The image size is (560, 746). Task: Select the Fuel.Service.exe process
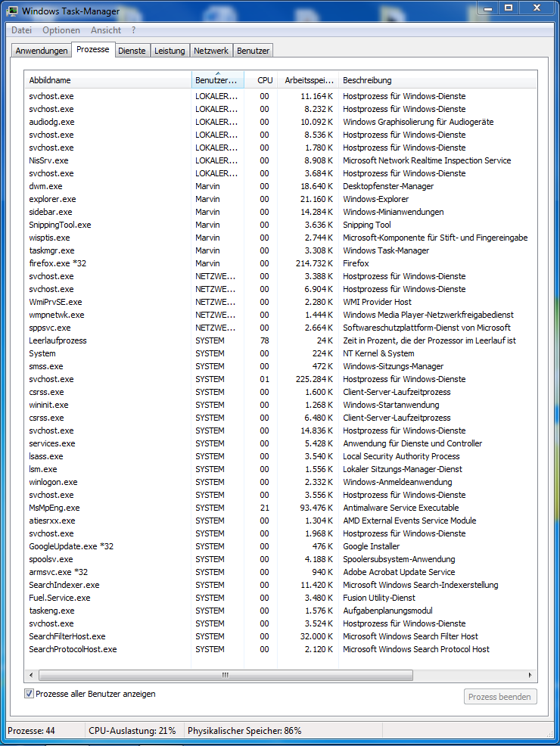[x=281, y=598]
